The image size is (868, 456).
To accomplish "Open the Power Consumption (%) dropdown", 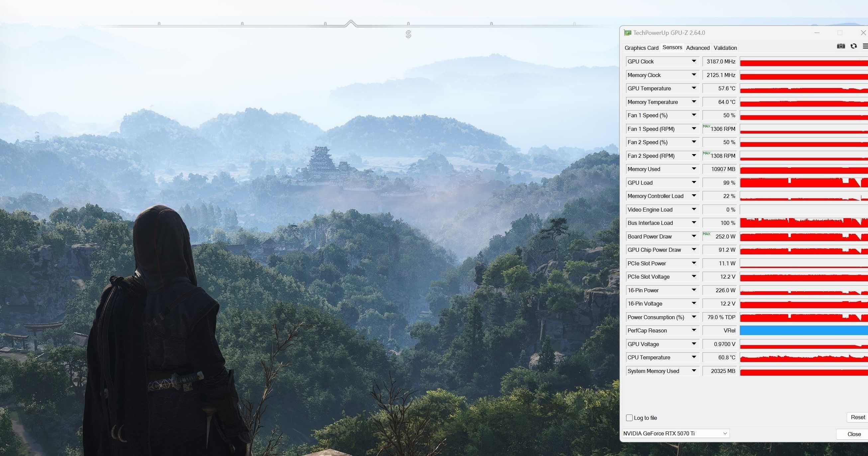I will click(x=694, y=317).
